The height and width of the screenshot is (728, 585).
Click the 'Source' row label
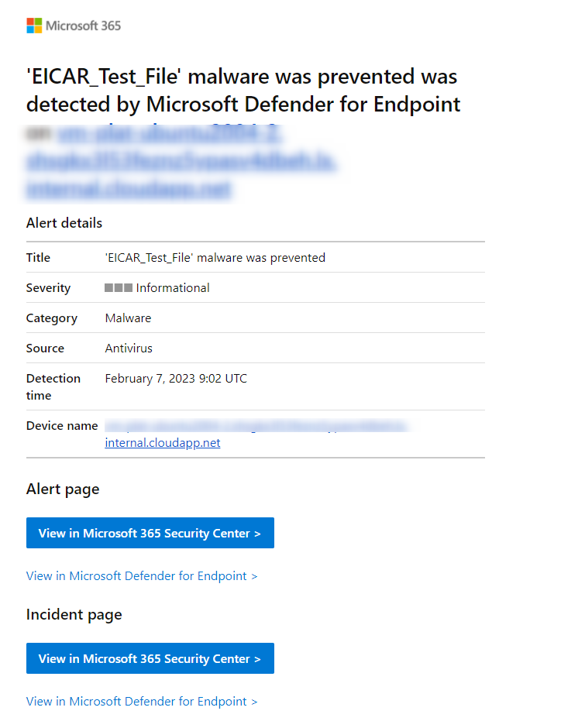tap(45, 349)
